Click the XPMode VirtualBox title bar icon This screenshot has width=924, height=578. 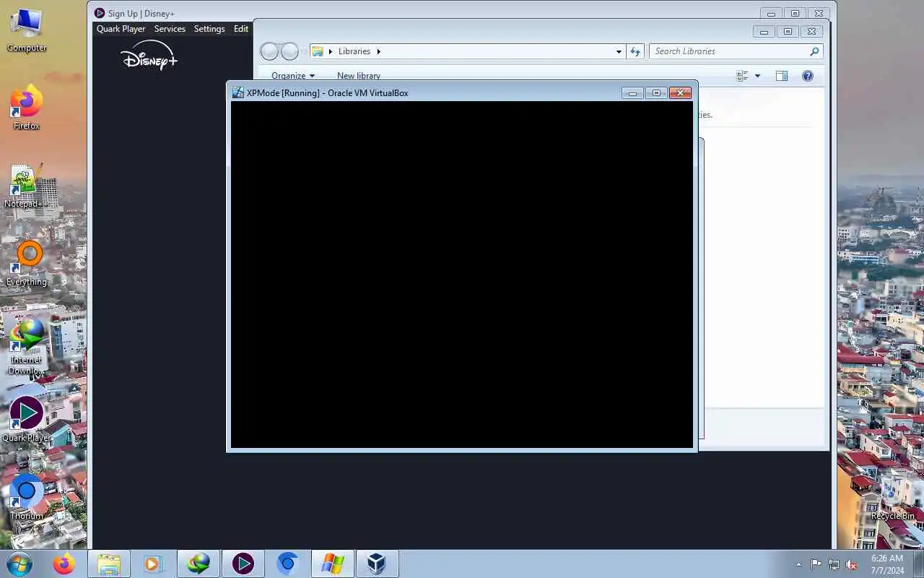click(237, 92)
